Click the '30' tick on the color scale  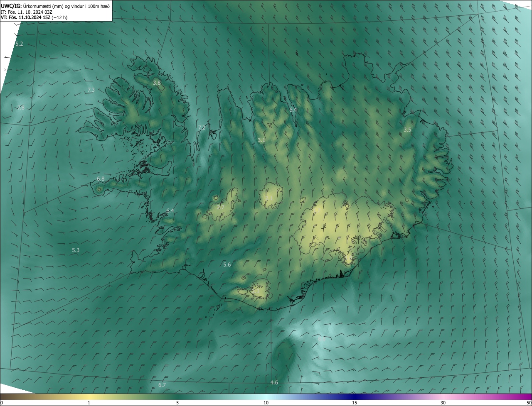443,403
